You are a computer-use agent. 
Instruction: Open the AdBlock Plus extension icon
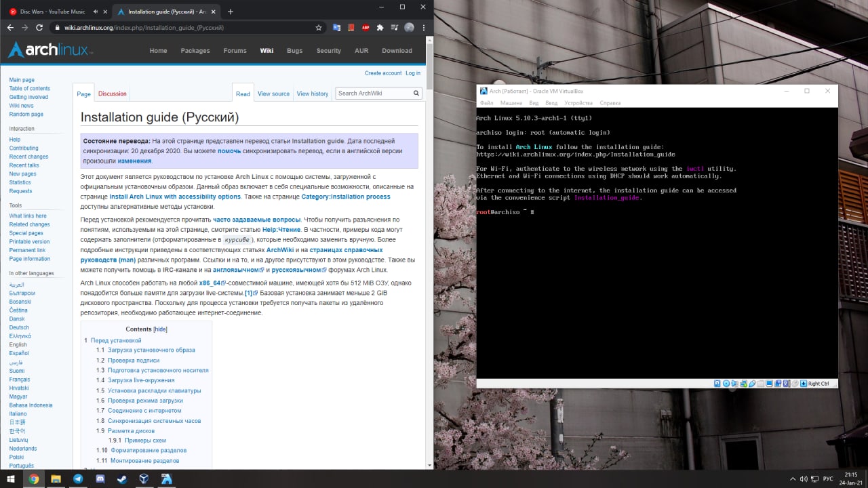pos(366,28)
